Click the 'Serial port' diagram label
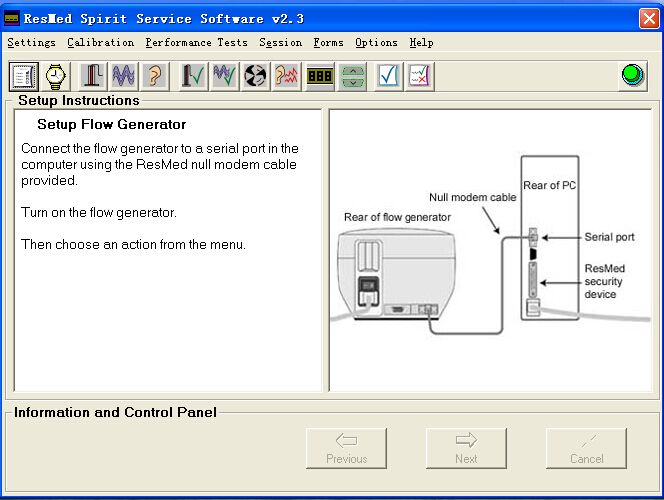The width and height of the screenshot is (664, 500). 609,237
